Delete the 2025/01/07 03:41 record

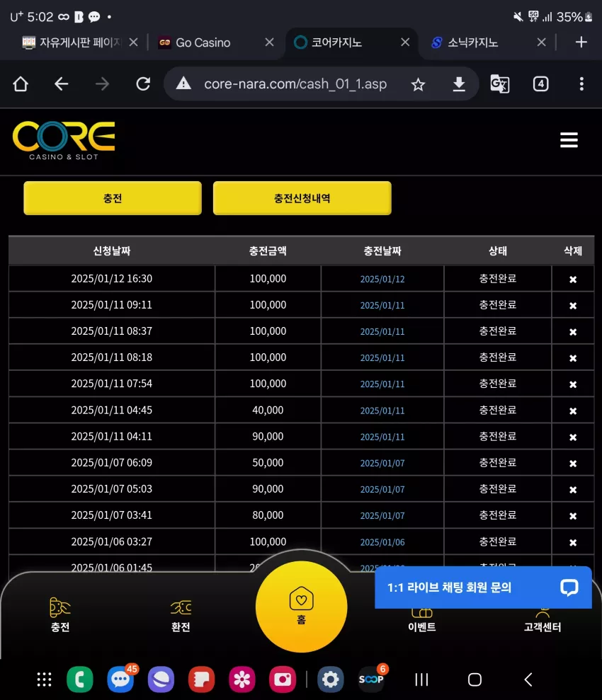(x=573, y=516)
